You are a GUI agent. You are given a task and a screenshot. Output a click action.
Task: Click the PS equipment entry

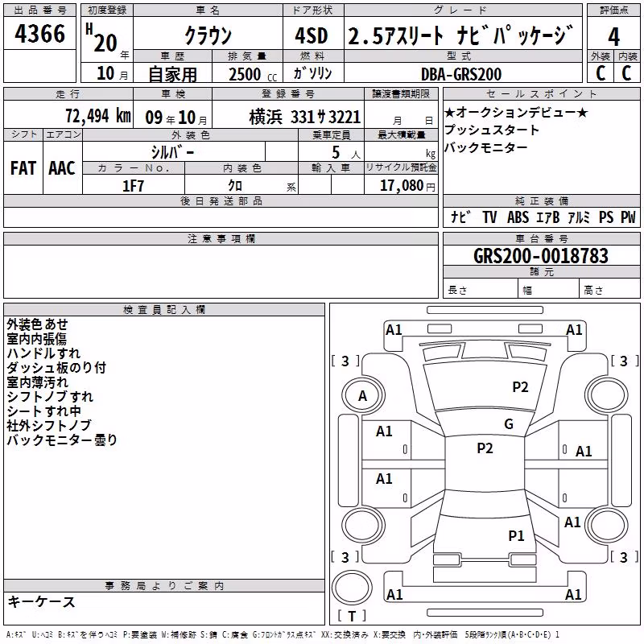click(606, 217)
